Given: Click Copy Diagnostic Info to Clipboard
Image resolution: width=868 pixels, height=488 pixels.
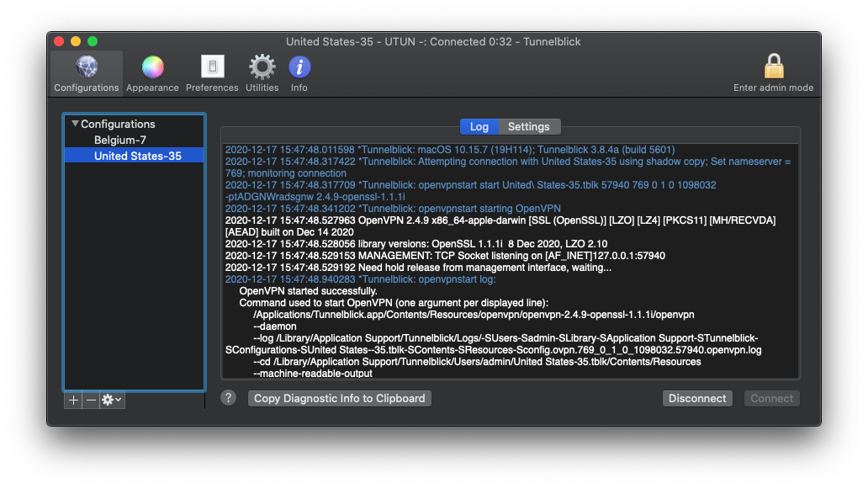Looking at the screenshot, I should [339, 398].
